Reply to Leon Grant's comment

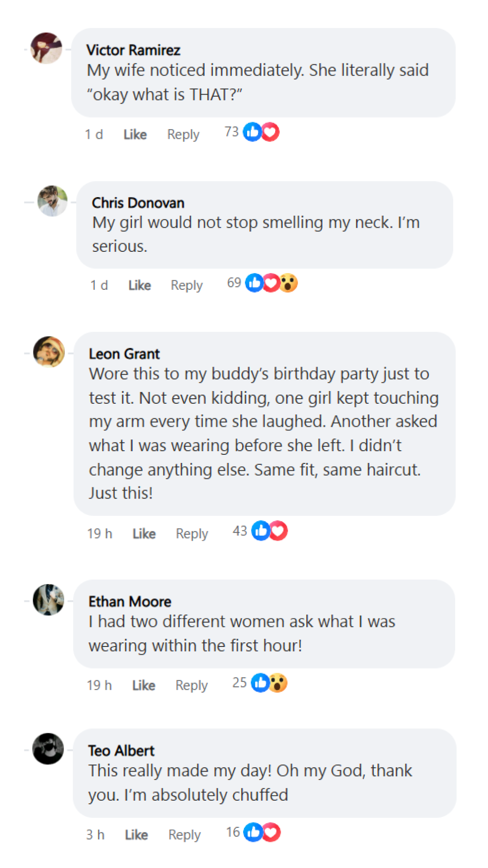192,533
